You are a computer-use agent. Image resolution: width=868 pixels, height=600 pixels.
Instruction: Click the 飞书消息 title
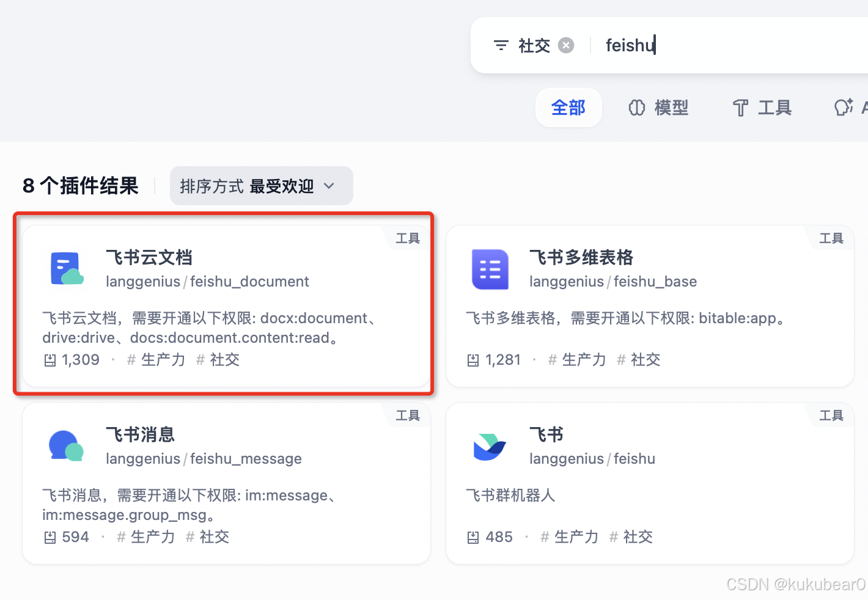point(141,434)
